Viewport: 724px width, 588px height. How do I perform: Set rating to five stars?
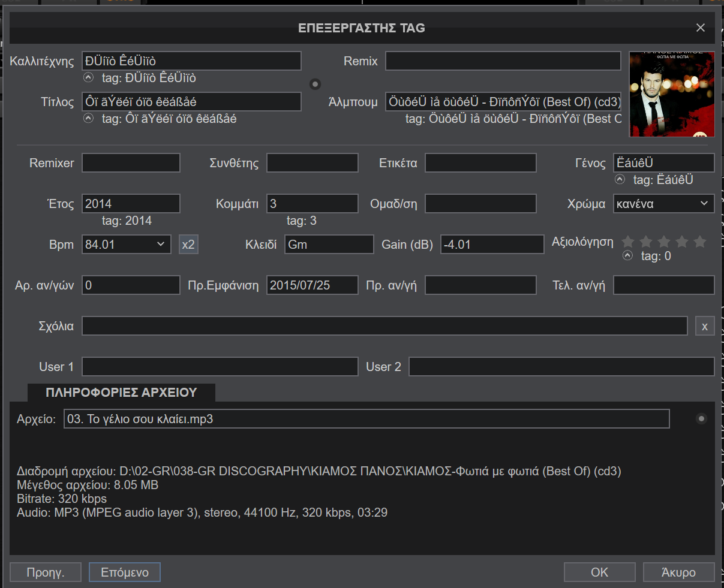pyautogui.click(x=699, y=242)
